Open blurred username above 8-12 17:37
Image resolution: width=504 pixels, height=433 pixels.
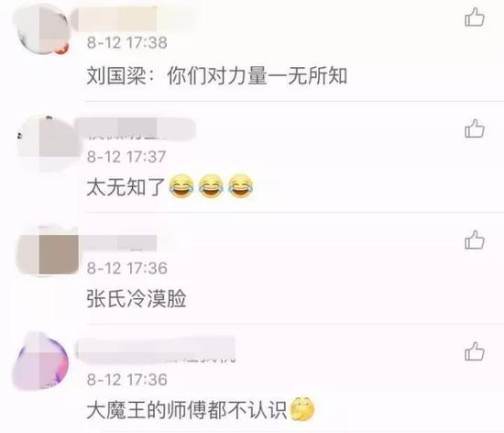135,128
